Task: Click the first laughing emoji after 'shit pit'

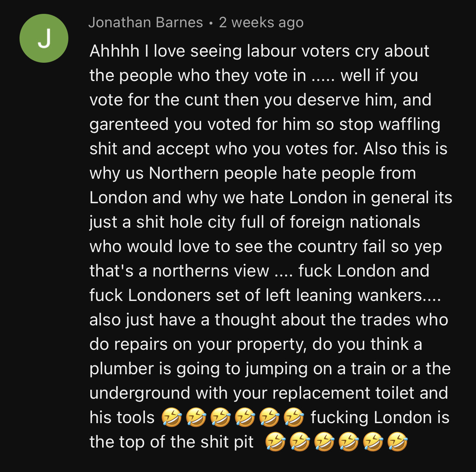Action: [275, 441]
